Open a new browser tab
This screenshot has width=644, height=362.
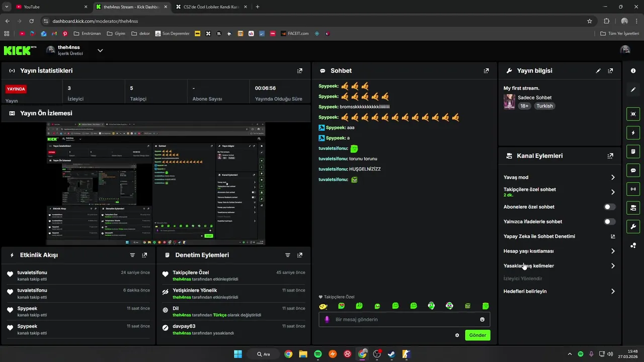(258, 7)
